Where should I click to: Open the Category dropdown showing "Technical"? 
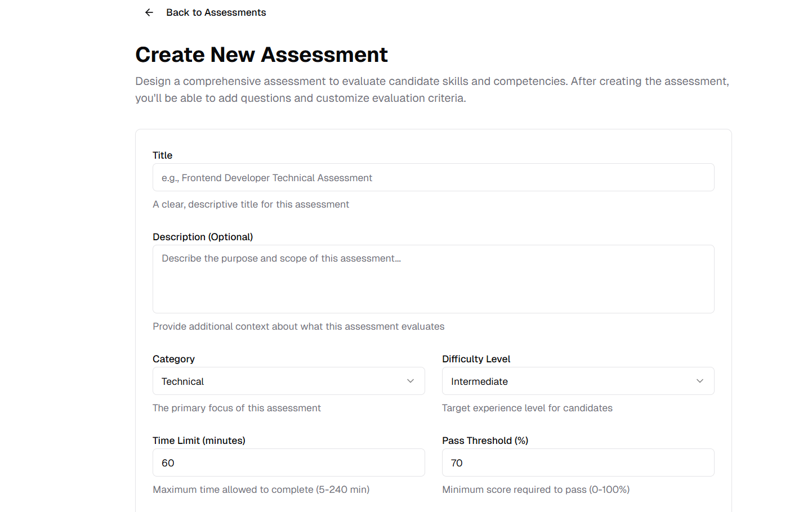[289, 381]
